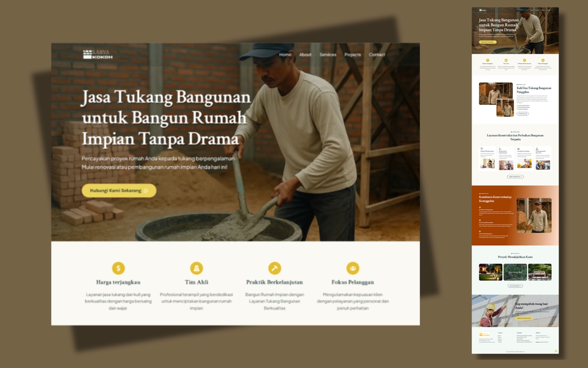588x368 pixels.
Task: Click the worker helmet Tim Ahli icon
Action: click(197, 268)
